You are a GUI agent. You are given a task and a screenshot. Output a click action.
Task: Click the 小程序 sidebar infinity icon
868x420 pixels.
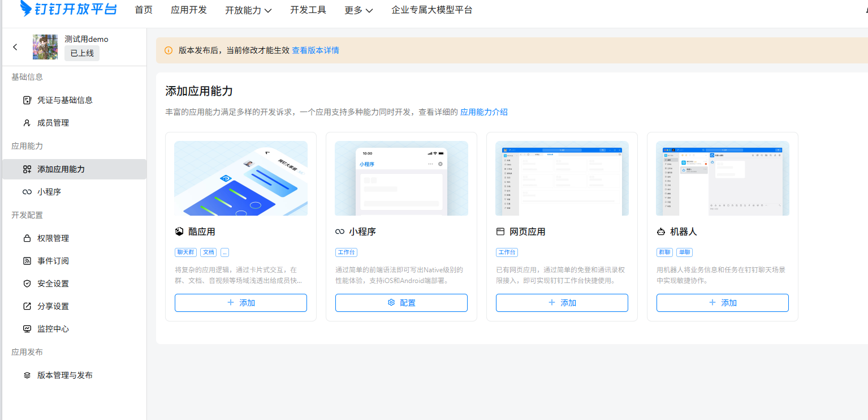tap(27, 192)
